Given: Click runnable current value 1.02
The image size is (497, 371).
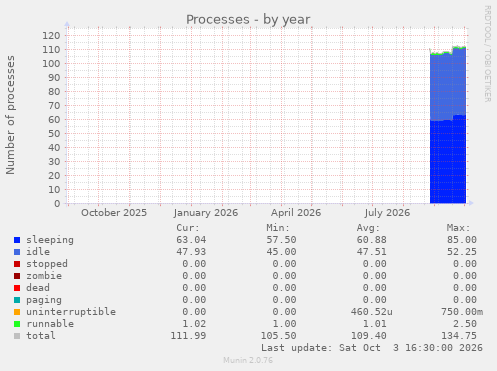Looking at the screenshot, I should (x=194, y=324).
